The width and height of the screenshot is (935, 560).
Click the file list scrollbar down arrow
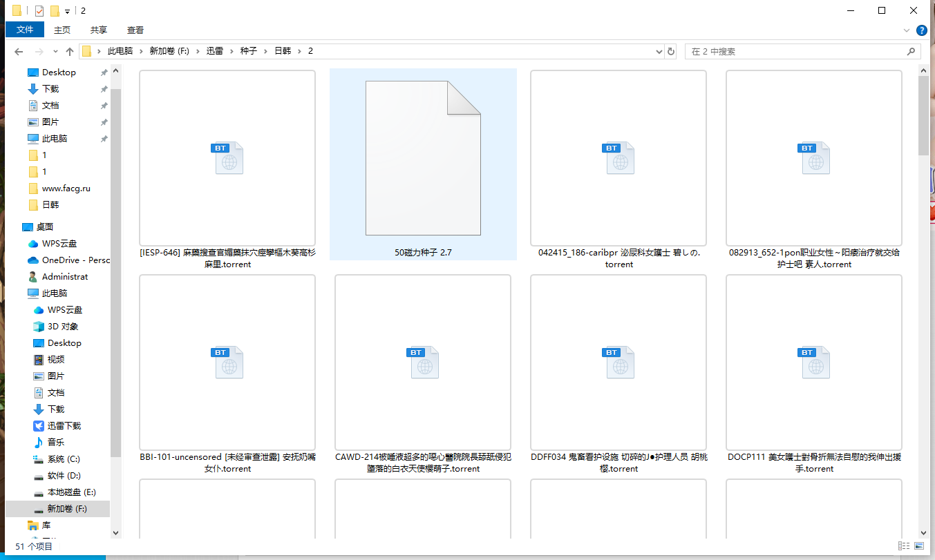point(923,532)
